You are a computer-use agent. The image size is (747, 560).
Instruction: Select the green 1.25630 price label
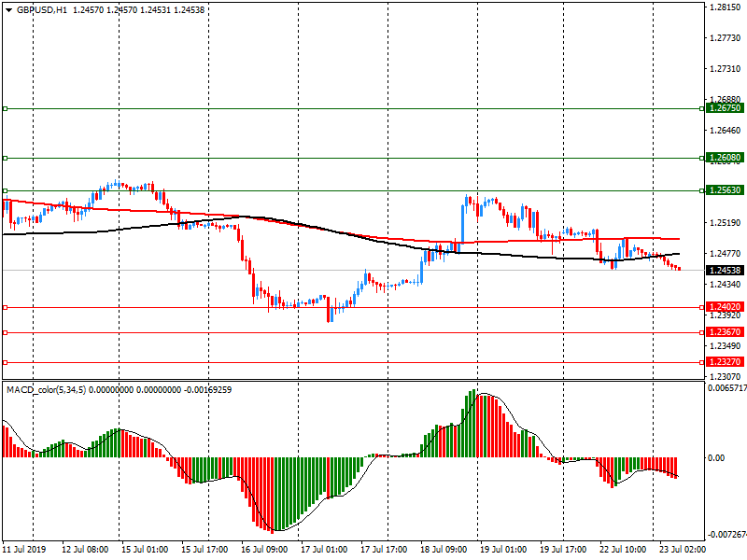(725, 190)
